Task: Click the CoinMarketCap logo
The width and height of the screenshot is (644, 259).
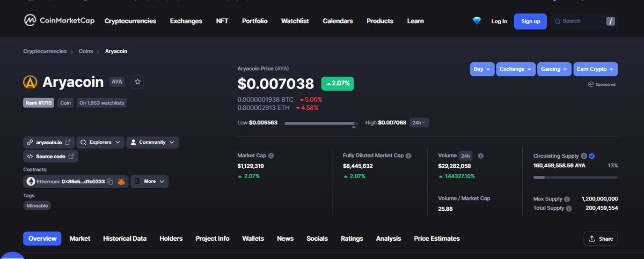Action: coord(58,21)
